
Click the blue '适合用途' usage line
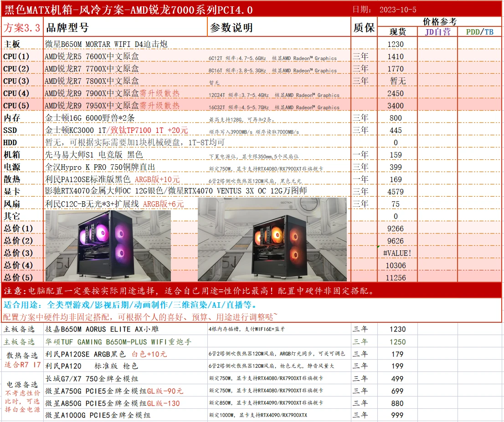(x=130, y=305)
